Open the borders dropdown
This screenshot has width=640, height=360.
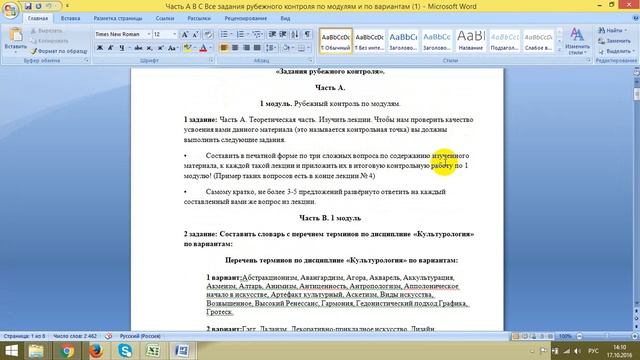(309, 48)
